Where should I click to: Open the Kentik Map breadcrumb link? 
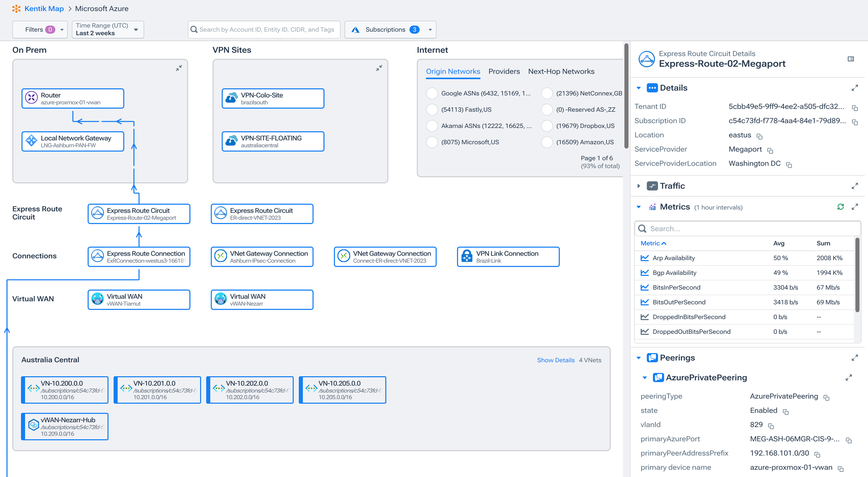coord(44,9)
